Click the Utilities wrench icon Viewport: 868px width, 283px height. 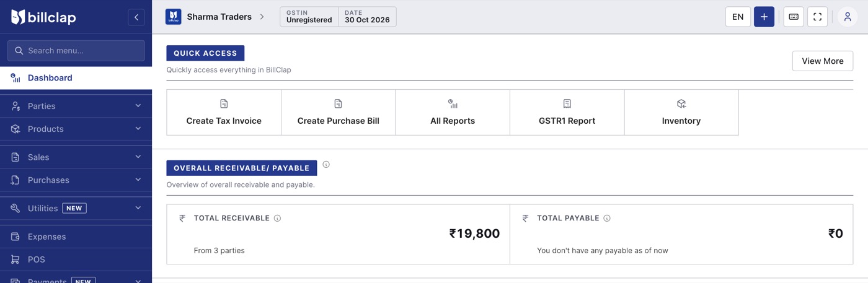point(15,209)
